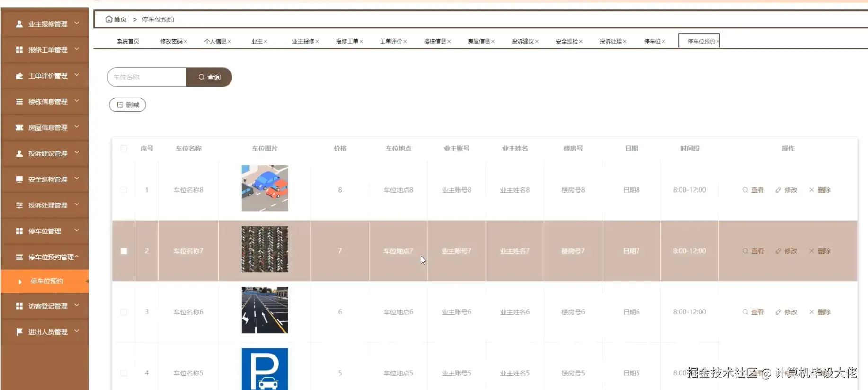Image resolution: width=868 pixels, height=390 pixels.
Task: Click the 工单评价管理 thumbs-up icon
Action: tap(19, 76)
